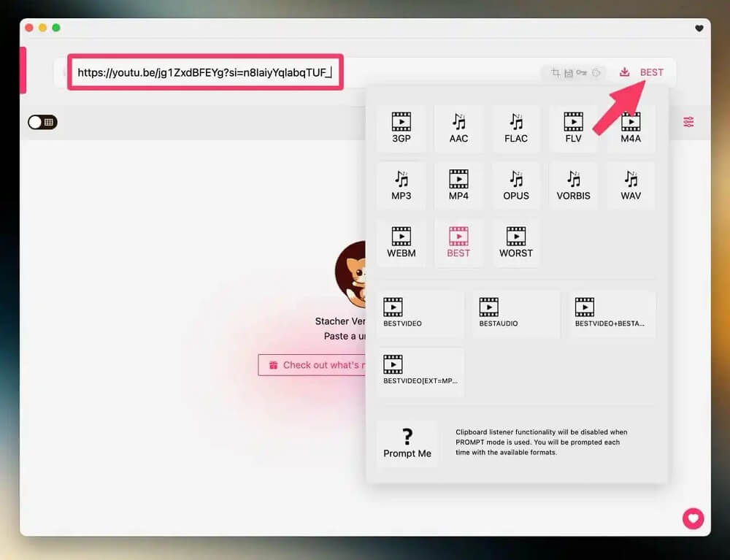Click the key authentication icon
Image resolution: width=730 pixels, height=560 pixels.
pos(582,72)
